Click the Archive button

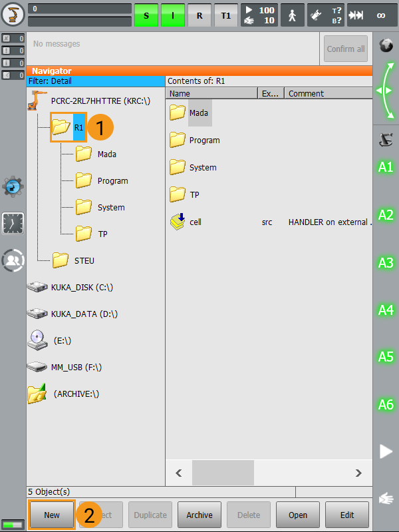(199, 515)
